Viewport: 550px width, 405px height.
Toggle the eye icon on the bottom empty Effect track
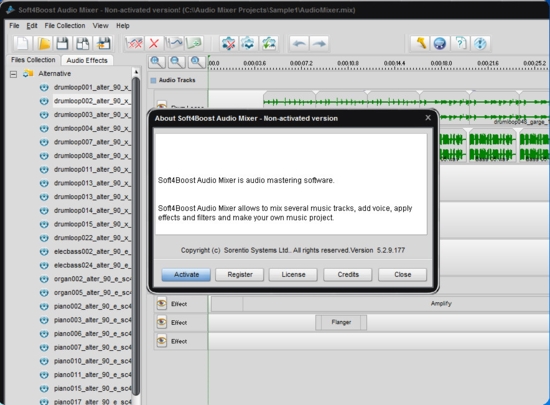[161, 341]
